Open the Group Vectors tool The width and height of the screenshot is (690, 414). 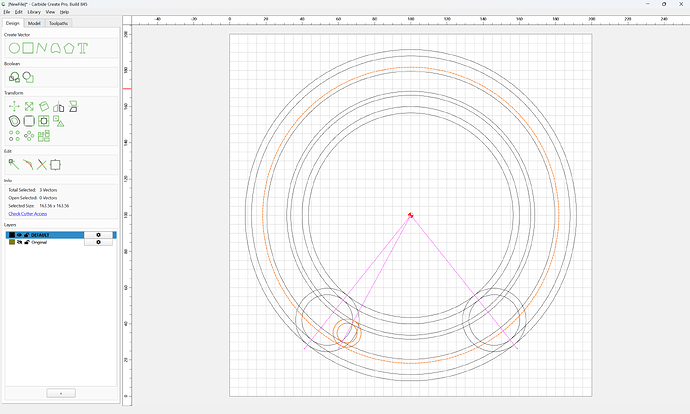pos(59,121)
